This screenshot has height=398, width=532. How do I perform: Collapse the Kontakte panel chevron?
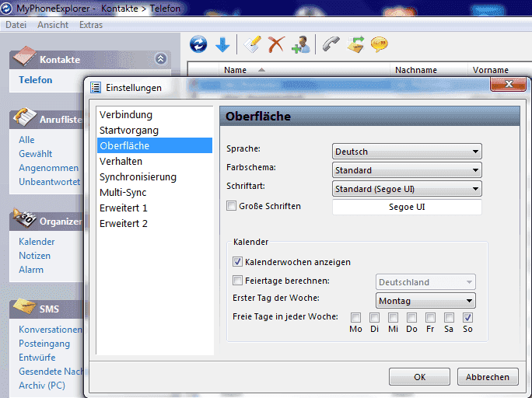tap(161, 59)
